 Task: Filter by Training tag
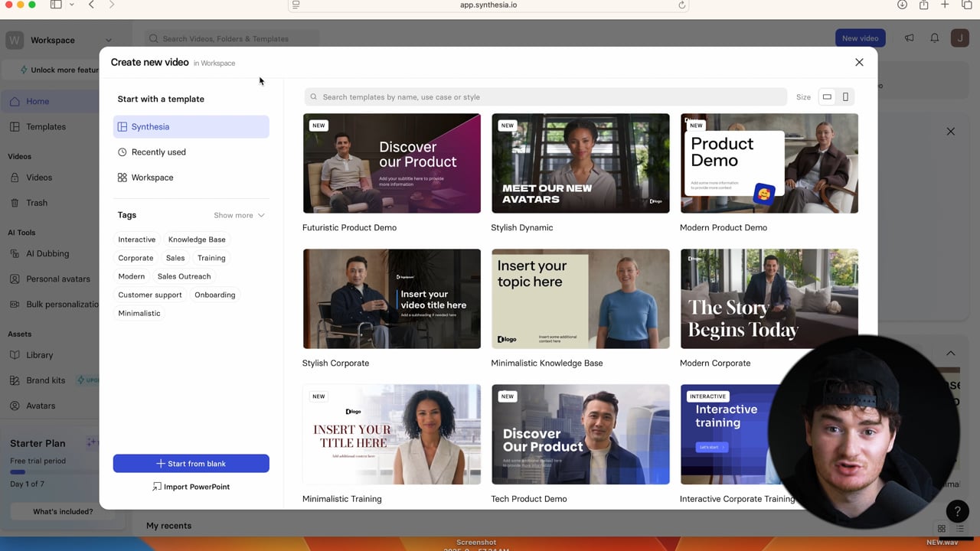(211, 258)
